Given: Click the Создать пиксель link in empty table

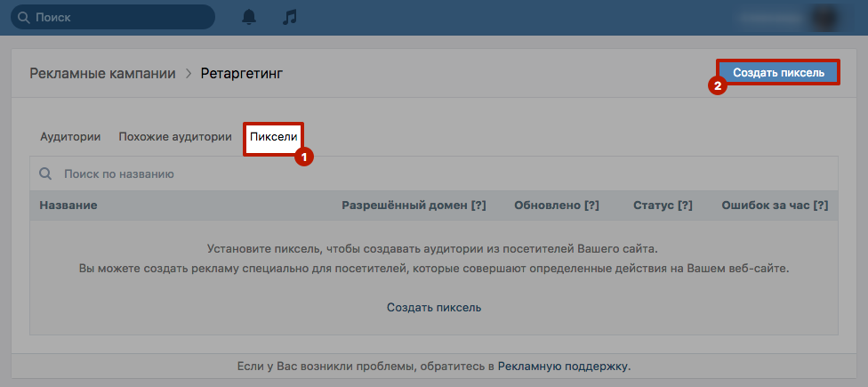Looking at the screenshot, I should pyautogui.click(x=434, y=307).
